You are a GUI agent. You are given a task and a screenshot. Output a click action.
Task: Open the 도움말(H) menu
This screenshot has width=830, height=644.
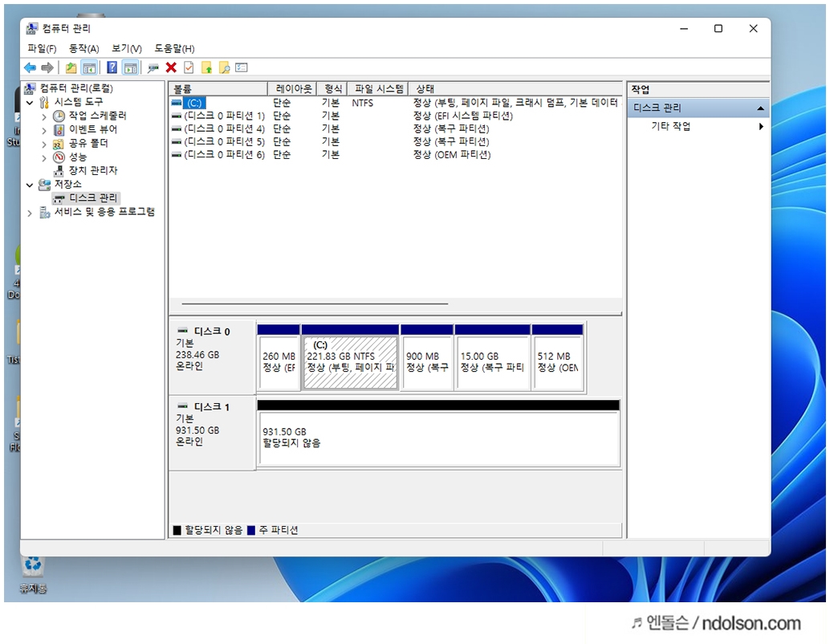(174, 49)
